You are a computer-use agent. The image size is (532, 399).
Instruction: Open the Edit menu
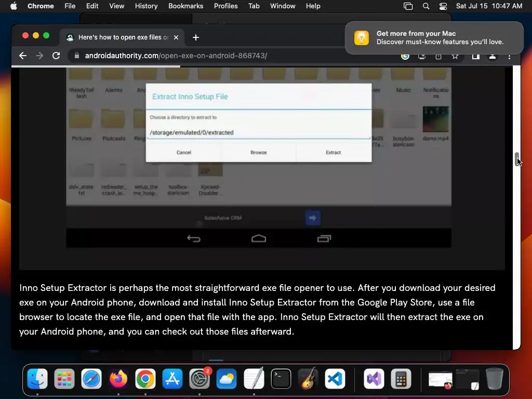click(x=92, y=6)
